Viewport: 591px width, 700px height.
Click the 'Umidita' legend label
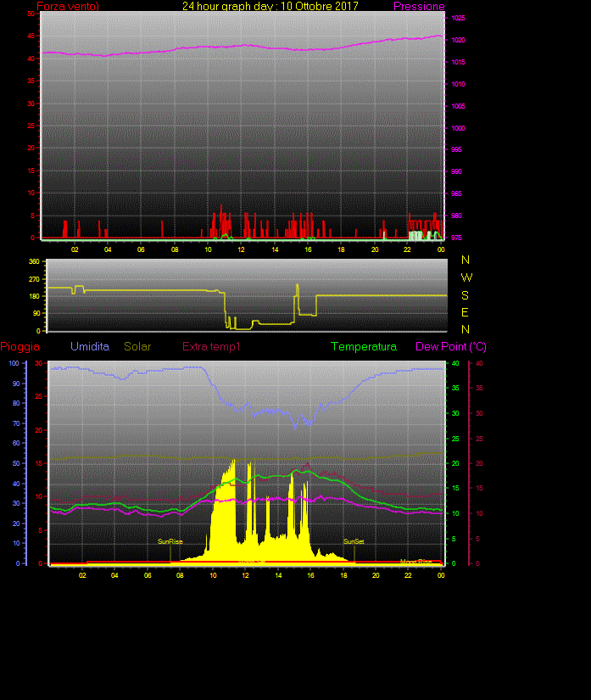(90, 346)
